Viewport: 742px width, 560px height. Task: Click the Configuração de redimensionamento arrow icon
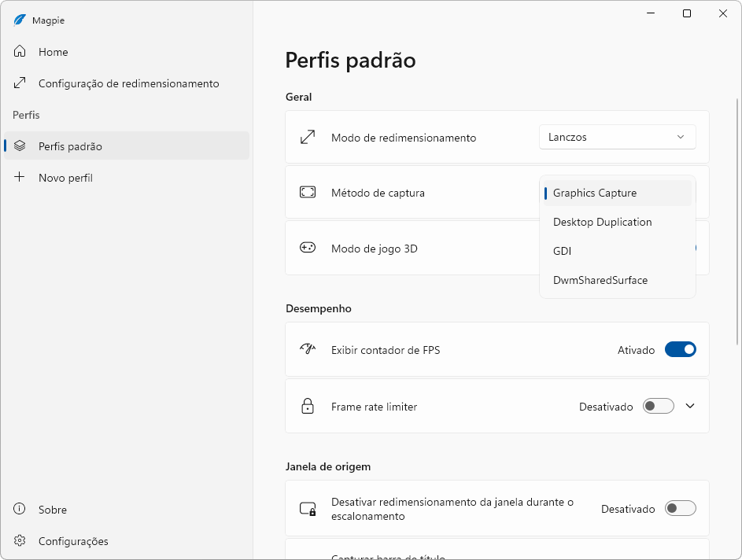[20, 83]
